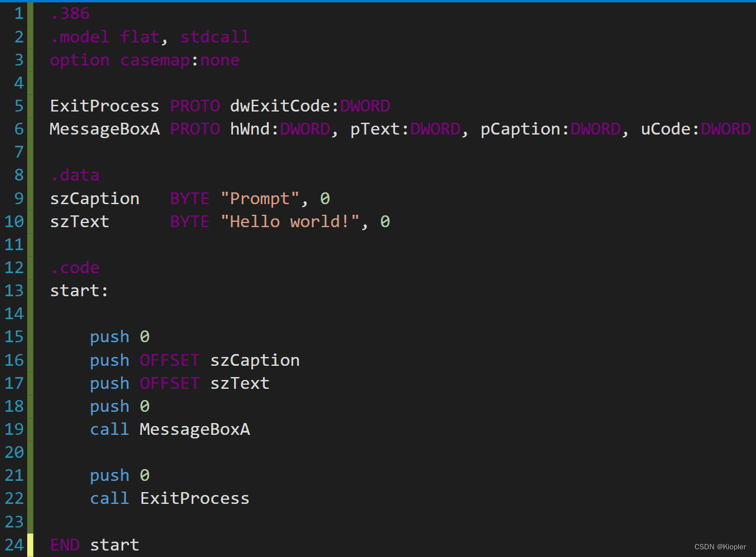756x557 pixels.
Task: Click the pCaption parameter
Action: pos(521,129)
